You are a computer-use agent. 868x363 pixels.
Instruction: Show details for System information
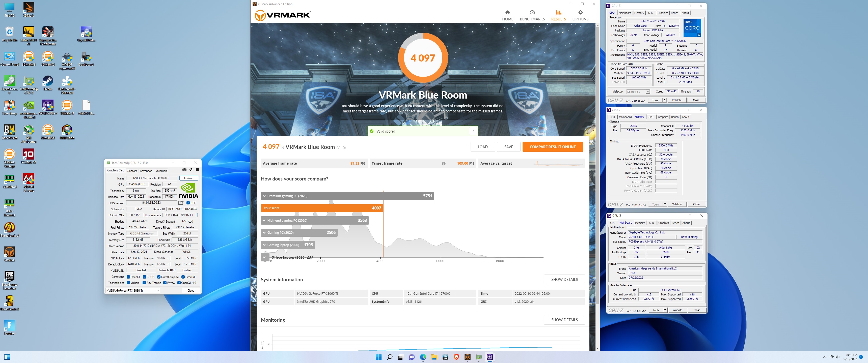click(x=564, y=280)
